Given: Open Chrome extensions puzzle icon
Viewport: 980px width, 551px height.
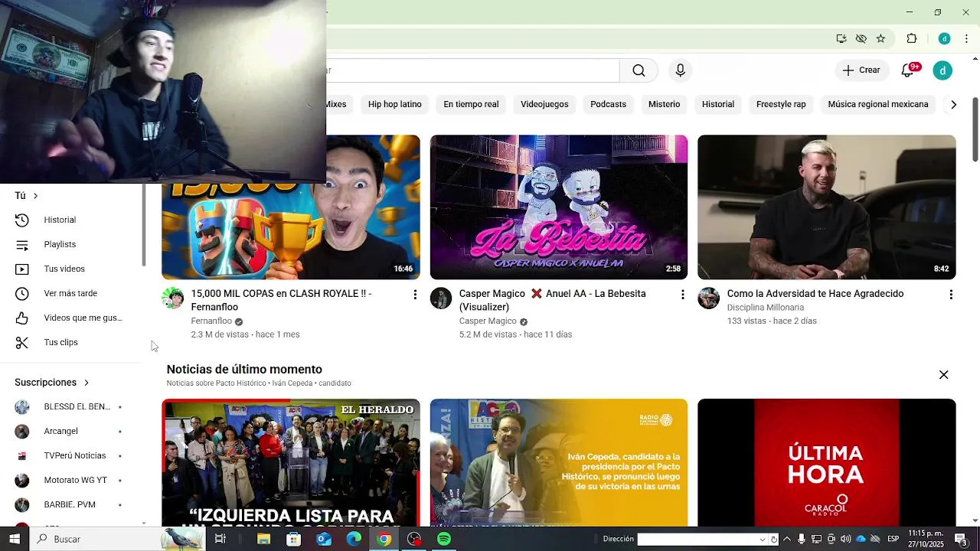Looking at the screenshot, I should point(911,38).
